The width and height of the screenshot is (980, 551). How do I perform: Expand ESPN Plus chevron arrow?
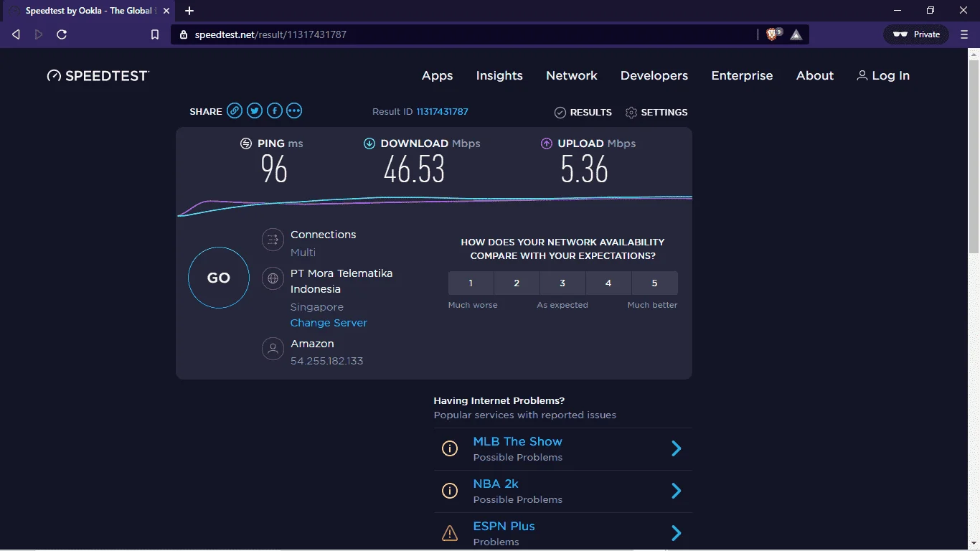click(676, 533)
